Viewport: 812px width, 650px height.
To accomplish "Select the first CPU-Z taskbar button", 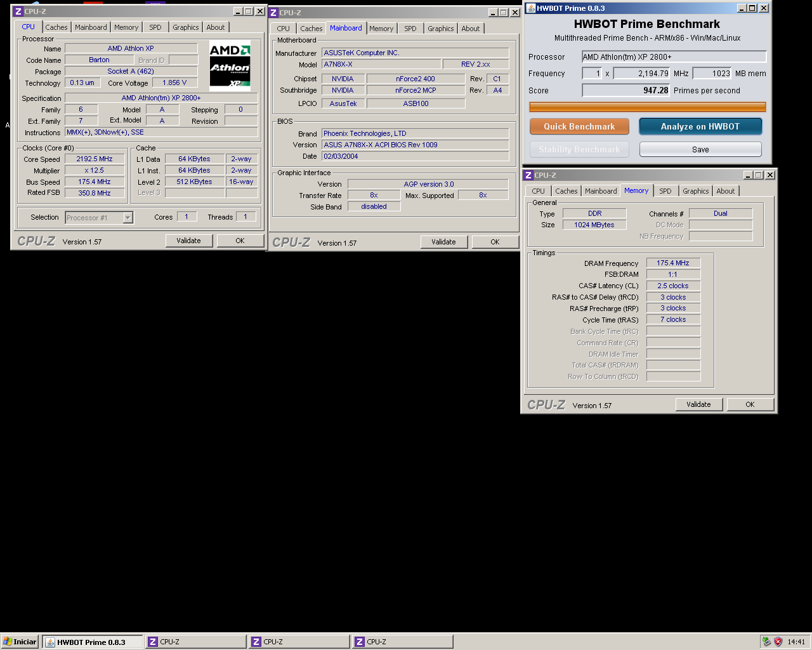I will [196, 642].
